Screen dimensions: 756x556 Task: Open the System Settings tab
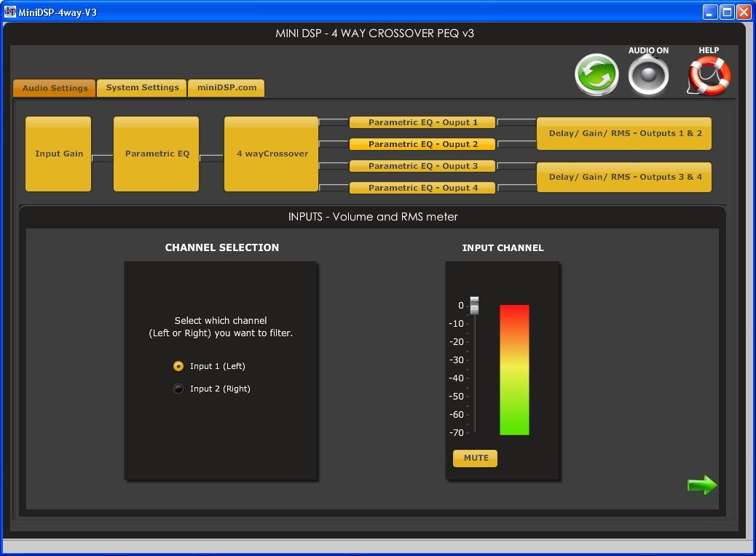coord(142,88)
